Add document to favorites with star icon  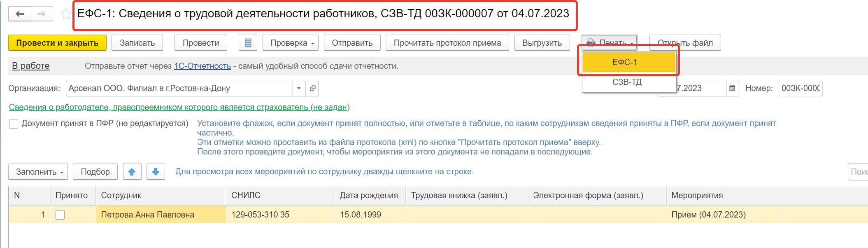(65, 14)
